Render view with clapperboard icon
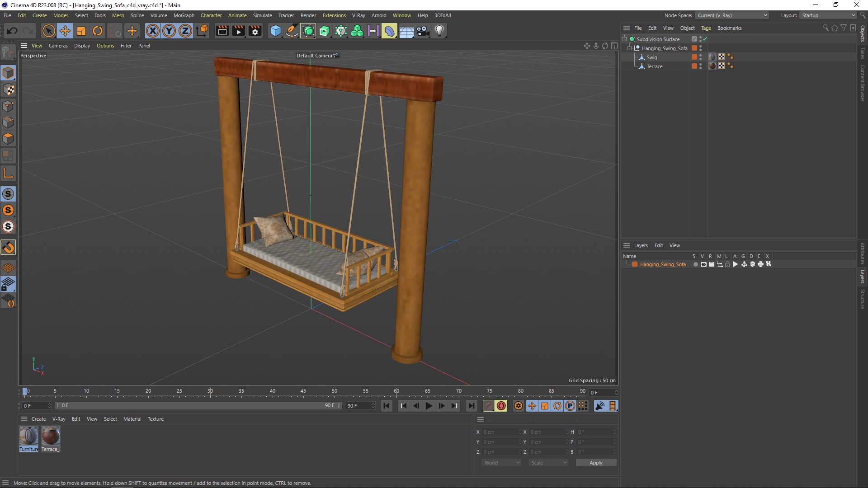Viewport: 868px width, 488px height. (x=222, y=31)
